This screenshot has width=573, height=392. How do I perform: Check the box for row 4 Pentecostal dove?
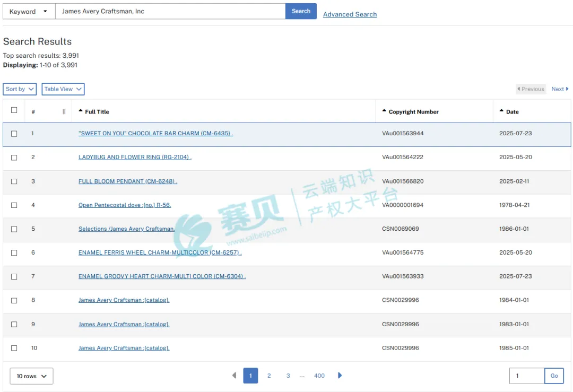pyautogui.click(x=14, y=205)
